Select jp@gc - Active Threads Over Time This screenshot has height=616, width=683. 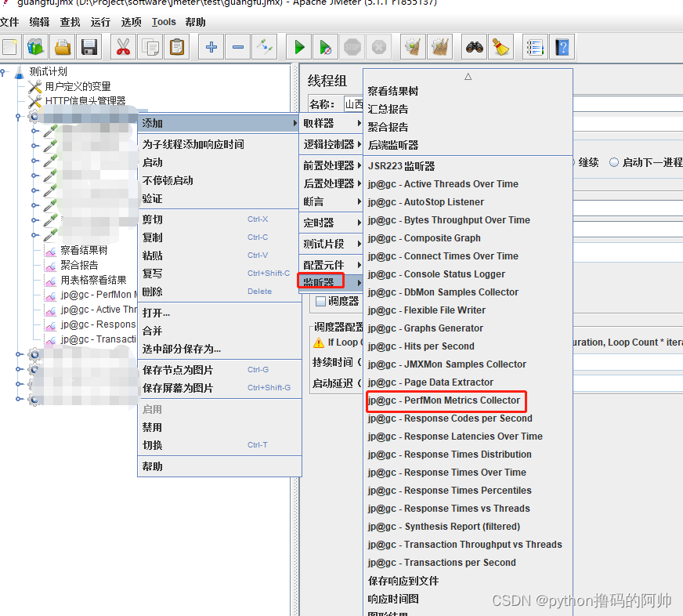(468, 184)
